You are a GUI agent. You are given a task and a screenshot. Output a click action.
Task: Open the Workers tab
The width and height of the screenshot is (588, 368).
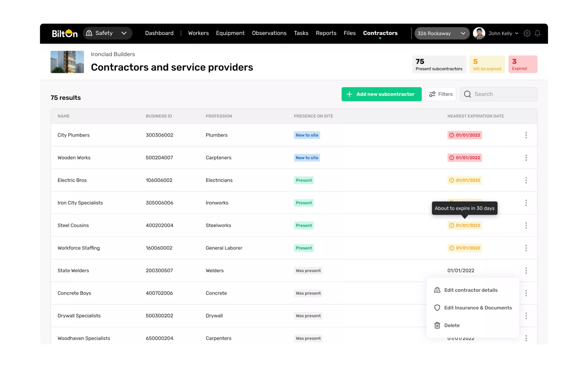(x=198, y=33)
